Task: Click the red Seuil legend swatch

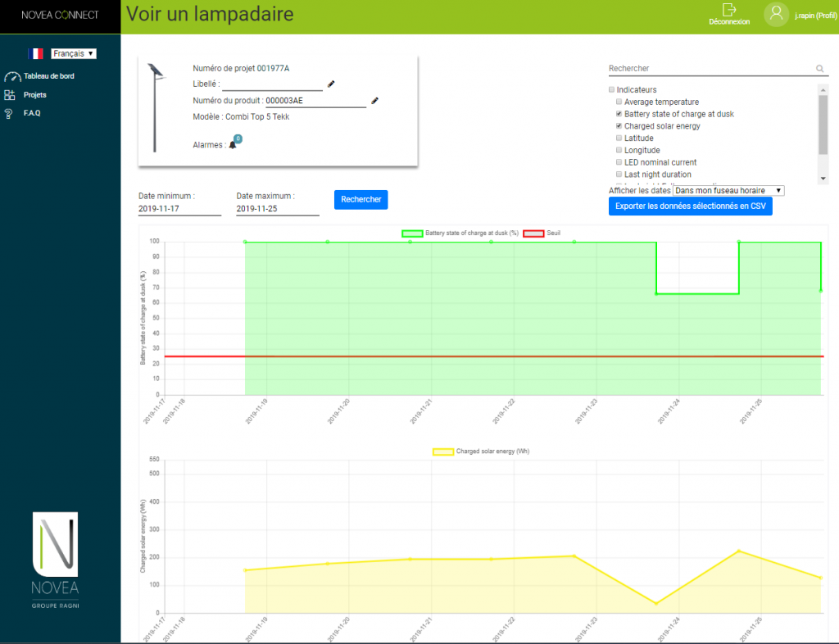Action: pos(533,234)
